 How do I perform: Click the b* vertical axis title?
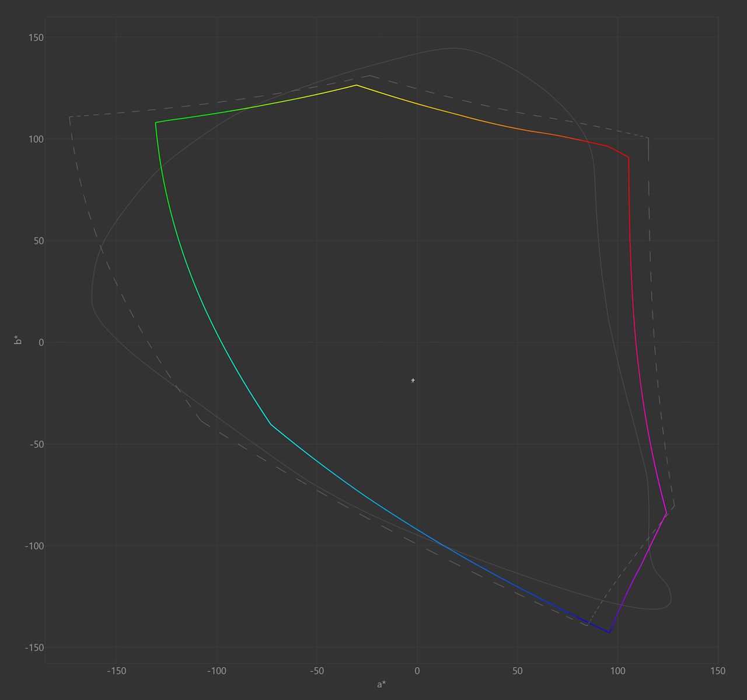(18, 339)
